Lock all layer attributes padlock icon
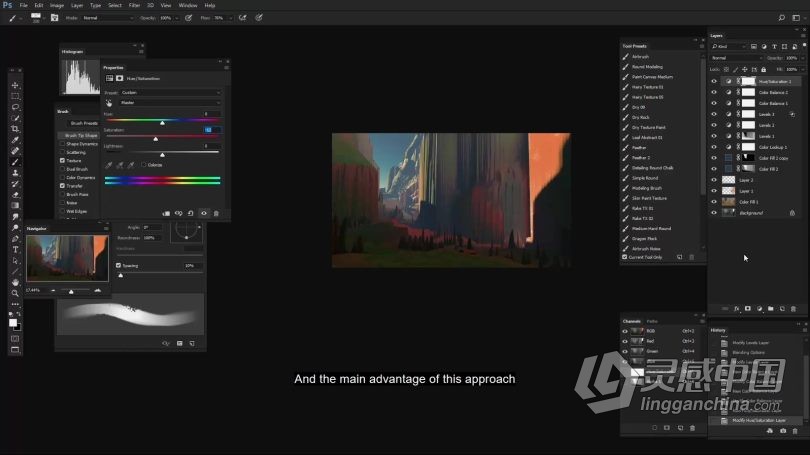This screenshot has height=455, width=810. [x=764, y=69]
